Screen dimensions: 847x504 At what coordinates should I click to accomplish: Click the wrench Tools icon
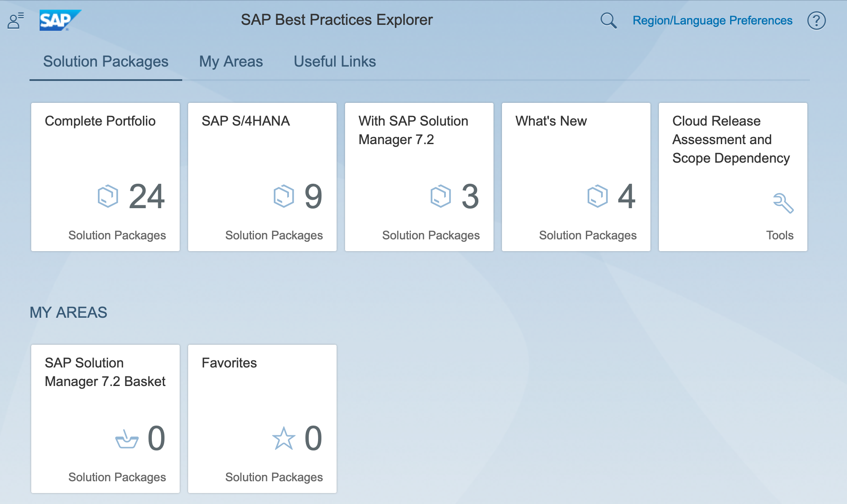pos(783,203)
